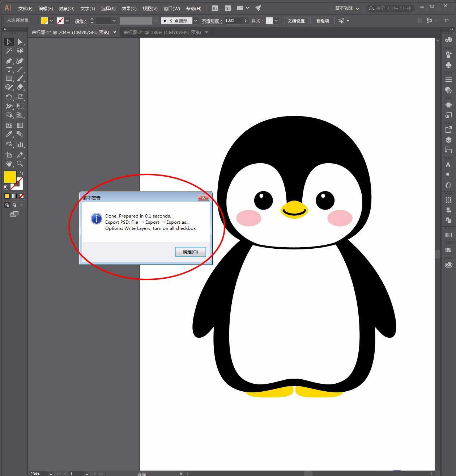Click the yellow Fill color swatch
Image resolution: width=456 pixels, height=476 pixels.
(x=9, y=177)
